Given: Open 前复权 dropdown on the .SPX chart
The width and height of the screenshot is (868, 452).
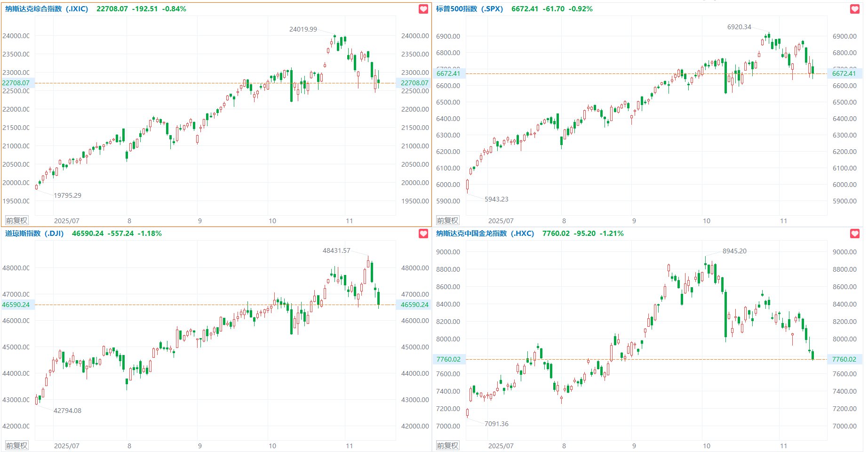Looking at the screenshot, I should [x=447, y=220].
